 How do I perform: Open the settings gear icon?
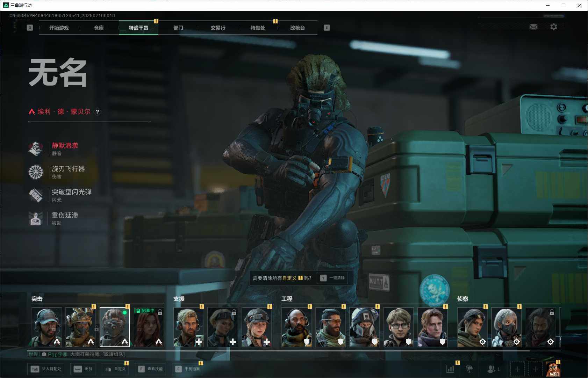[554, 27]
